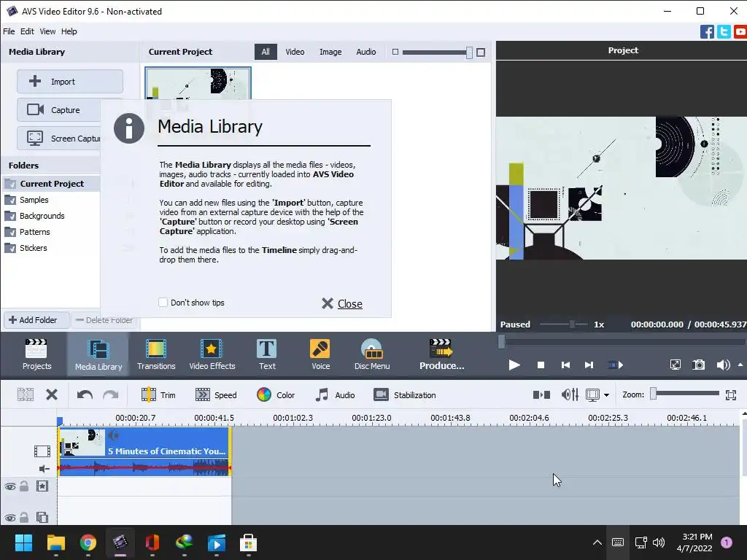Open the Disc Menu panel
Viewport: 747px width, 560px height.
tap(371, 354)
